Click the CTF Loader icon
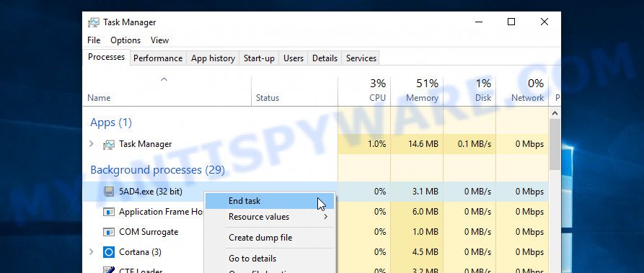The width and height of the screenshot is (644, 273). (108, 270)
